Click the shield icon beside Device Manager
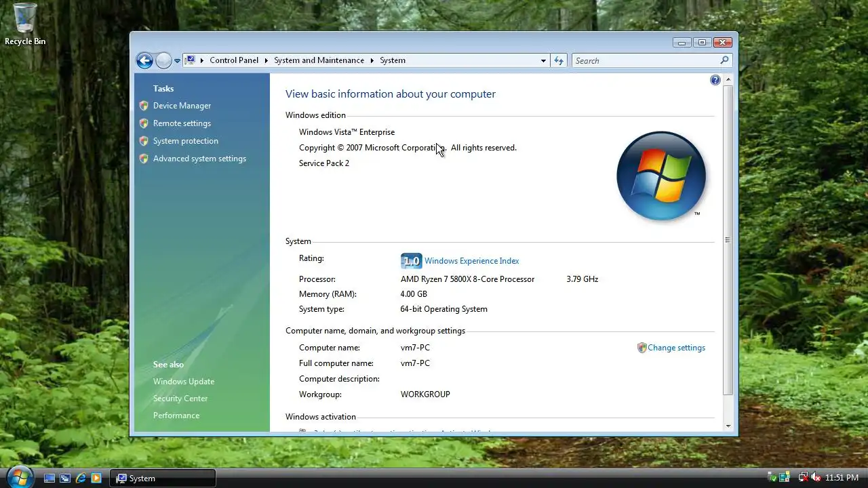The width and height of the screenshot is (868, 488). [144, 106]
